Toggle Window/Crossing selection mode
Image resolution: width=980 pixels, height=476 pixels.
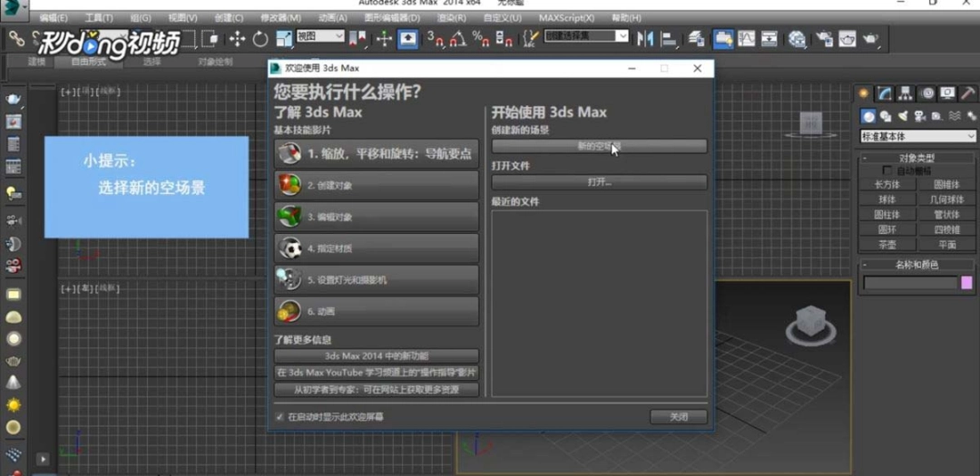[x=210, y=39]
